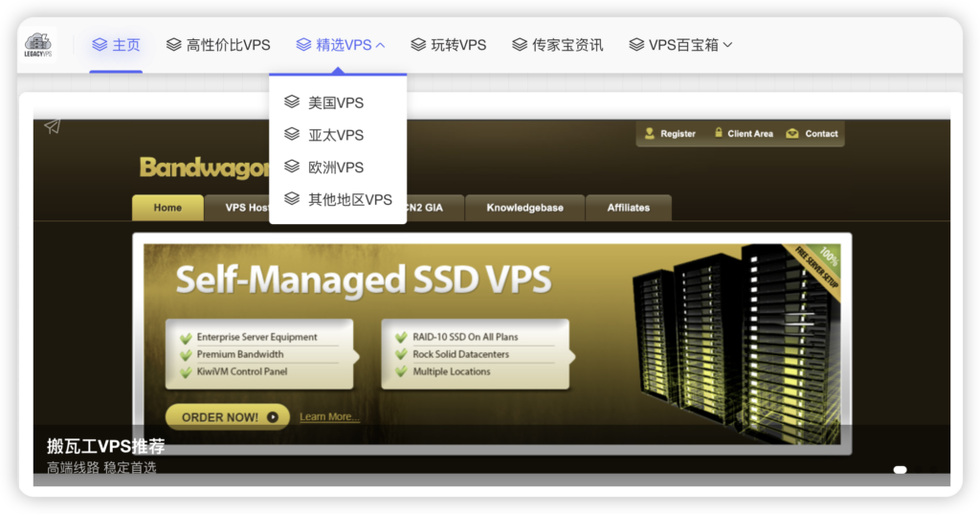Open the Knowledgebase tab
Screen dimensions: 980x514
(x=525, y=208)
